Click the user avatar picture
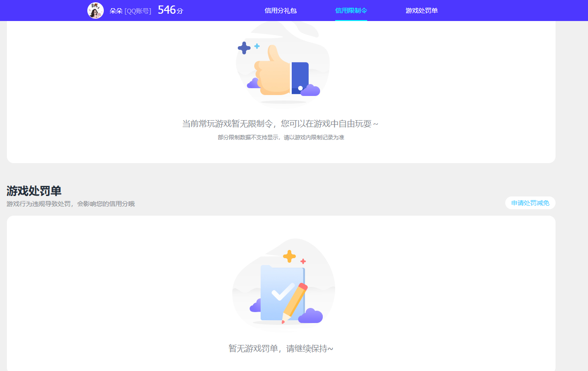Viewport: 588px width, 371px height. point(96,11)
